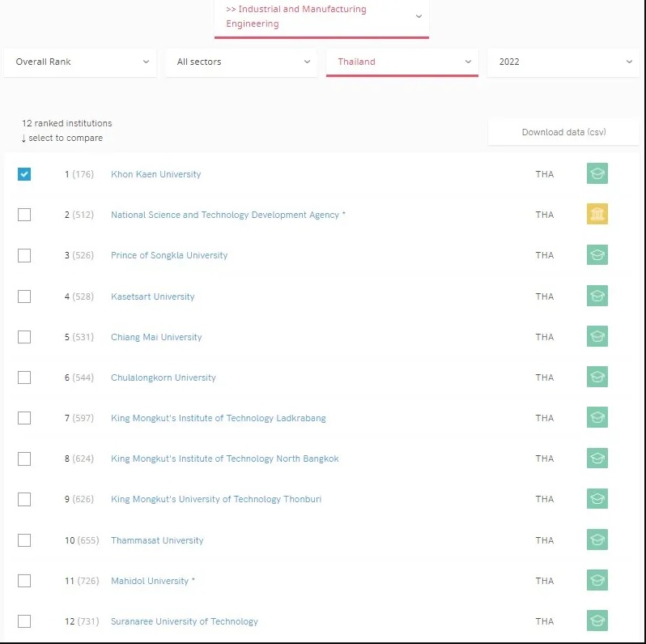Viewport: 646px width, 644px height.
Task: Tick the Chulalongkorn University checkbox
Action: pyautogui.click(x=24, y=377)
